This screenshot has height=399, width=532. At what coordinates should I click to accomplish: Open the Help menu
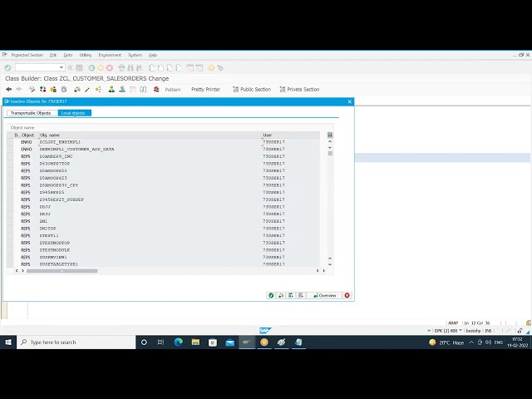tap(153, 55)
